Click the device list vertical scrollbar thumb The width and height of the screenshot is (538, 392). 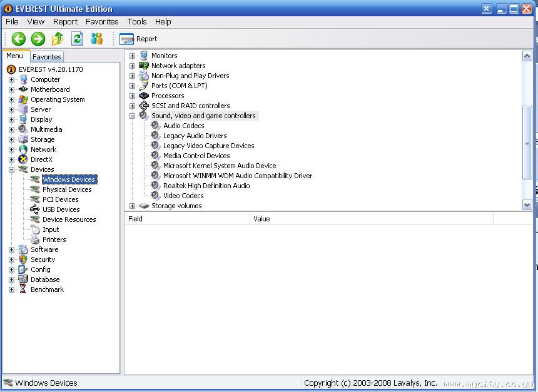point(527,143)
